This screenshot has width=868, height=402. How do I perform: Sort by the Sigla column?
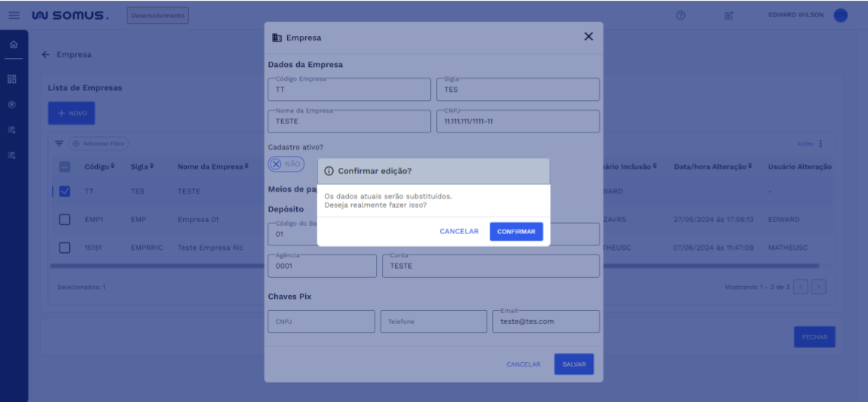click(142, 166)
